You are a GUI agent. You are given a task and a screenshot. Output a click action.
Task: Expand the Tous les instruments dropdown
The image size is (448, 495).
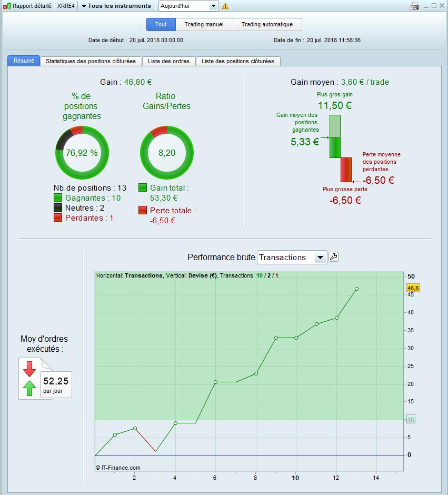pyautogui.click(x=116, y=6)
